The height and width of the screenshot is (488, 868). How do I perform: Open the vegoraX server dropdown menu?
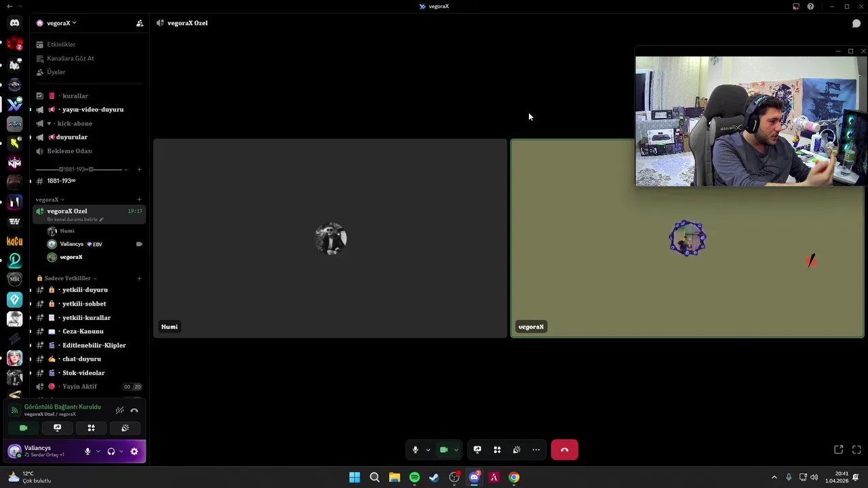coord(60,23)
